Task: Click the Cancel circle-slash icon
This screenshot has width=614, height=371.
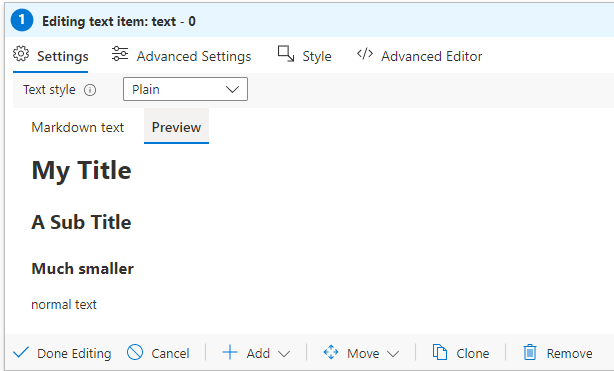Action: pos(135,352)
